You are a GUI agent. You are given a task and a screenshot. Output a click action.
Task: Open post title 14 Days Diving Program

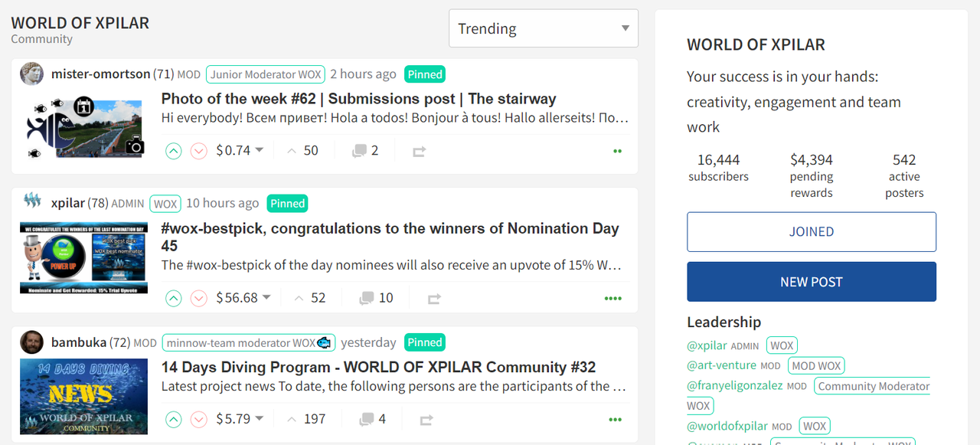pyautogui.click(x=378, y=367)
